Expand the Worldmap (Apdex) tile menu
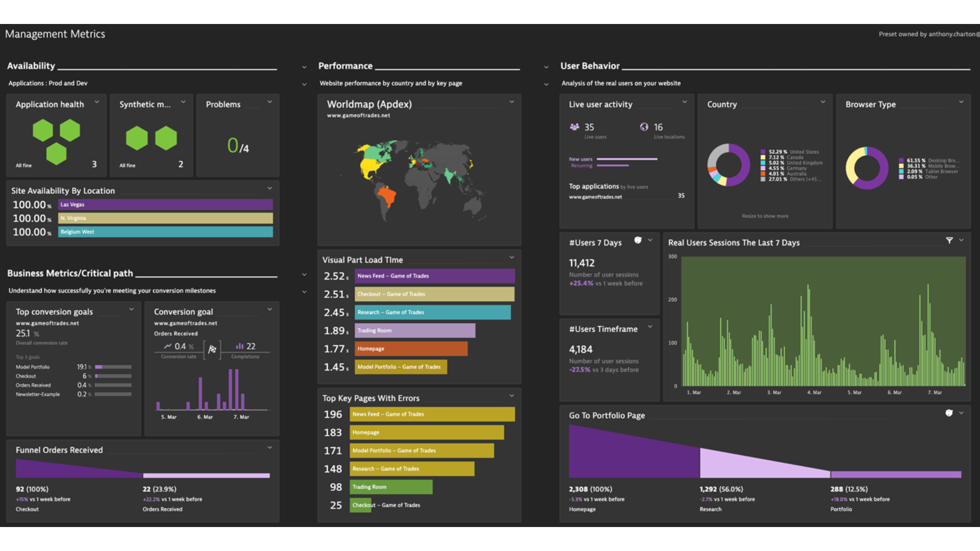980x551 pixels. 511,102
